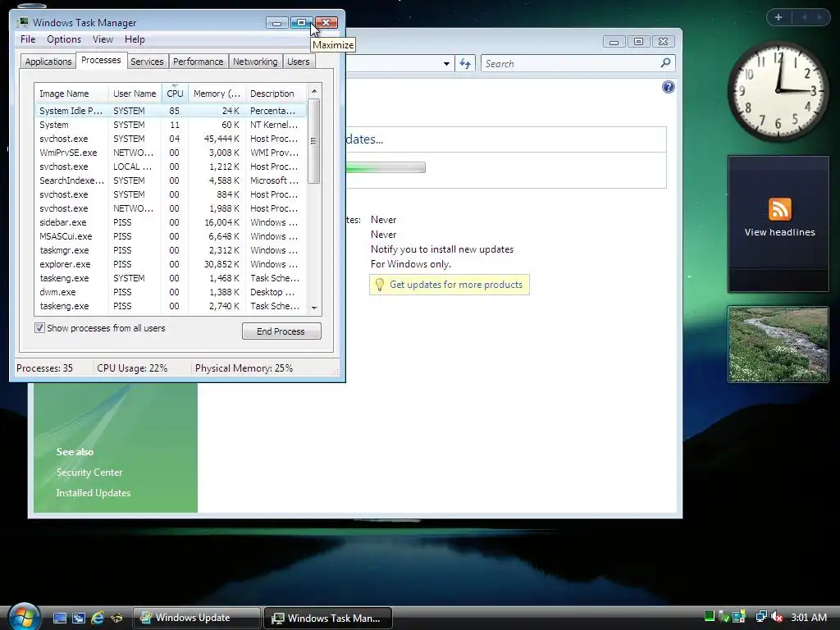This screenshot has width=840, height=630.
Task: Click network connection tray icon
Action: (x=761, y=617)
